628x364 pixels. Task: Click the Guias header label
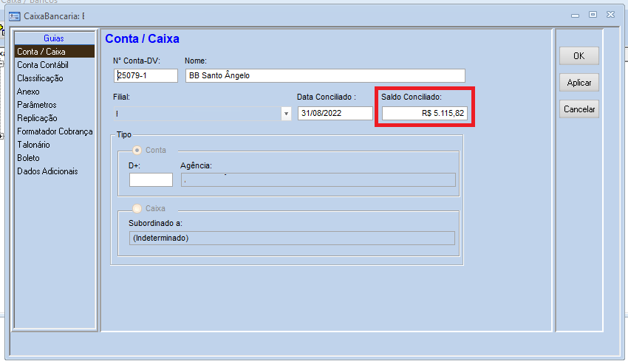tap(54, 38)
